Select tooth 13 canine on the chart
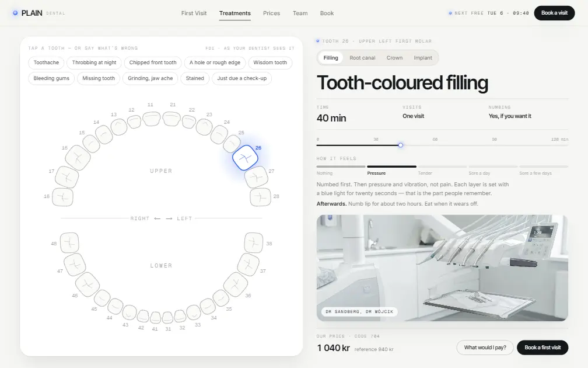The image size is (588, 368). [119, 127]
